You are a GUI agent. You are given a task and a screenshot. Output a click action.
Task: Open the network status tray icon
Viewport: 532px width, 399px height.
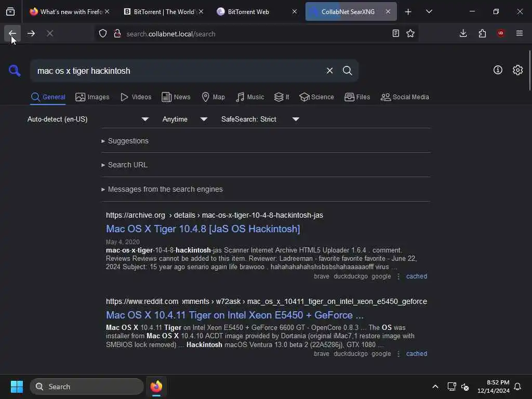[x=451, y=387]
